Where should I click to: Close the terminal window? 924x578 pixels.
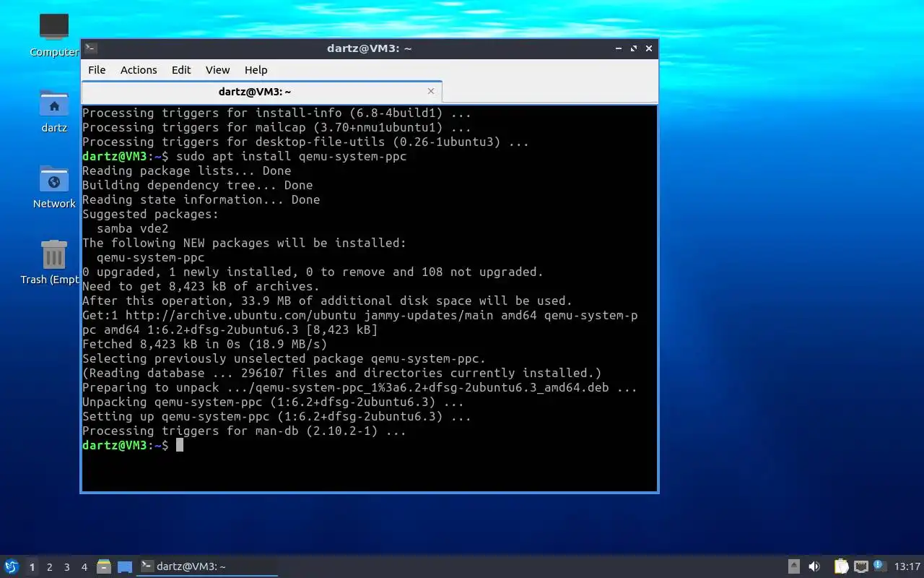tap(649, 48)
